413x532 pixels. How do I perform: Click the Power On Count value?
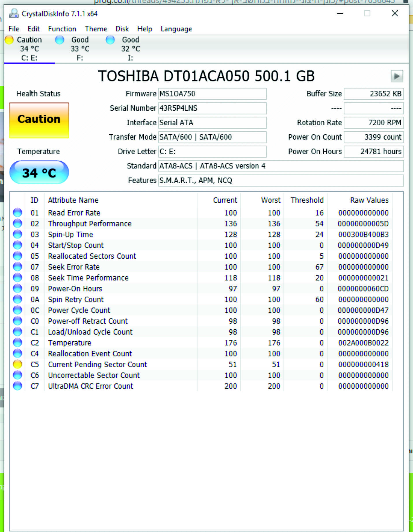(374, 137)
